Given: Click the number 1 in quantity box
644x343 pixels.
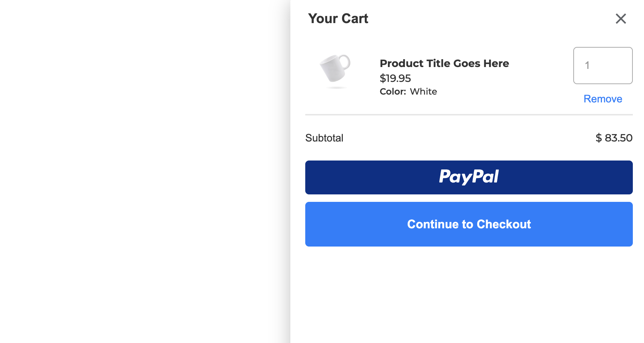Looking at the screenshot, I should click(x=587, y=66).
